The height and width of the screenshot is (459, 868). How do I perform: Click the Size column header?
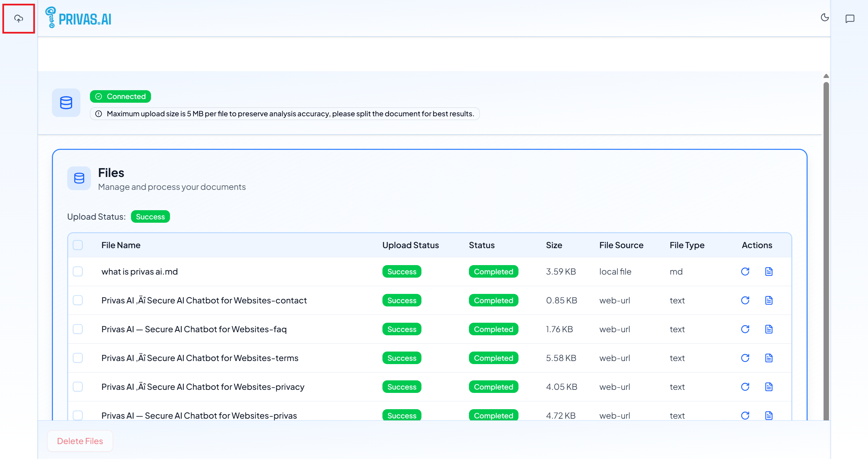pos(554,245)
